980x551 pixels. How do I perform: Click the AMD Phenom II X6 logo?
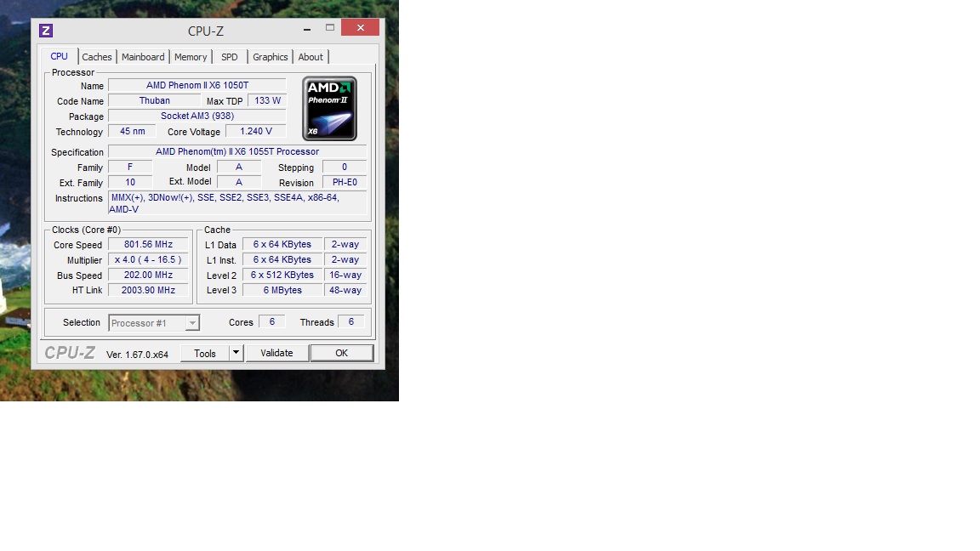[329, 109]
